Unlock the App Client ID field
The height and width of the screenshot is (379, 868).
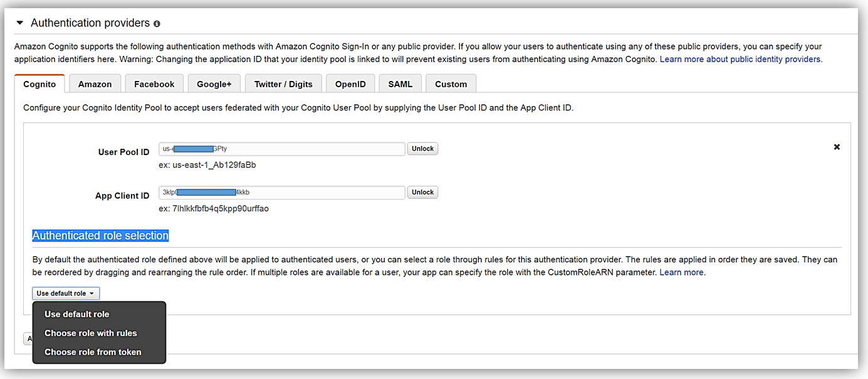tap(422, 192)
